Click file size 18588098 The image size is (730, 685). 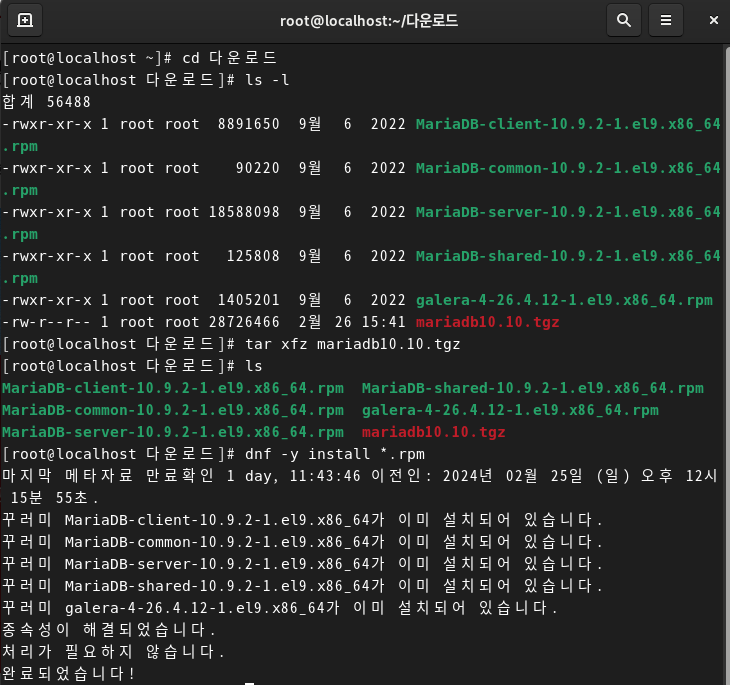tap(244, 212)
